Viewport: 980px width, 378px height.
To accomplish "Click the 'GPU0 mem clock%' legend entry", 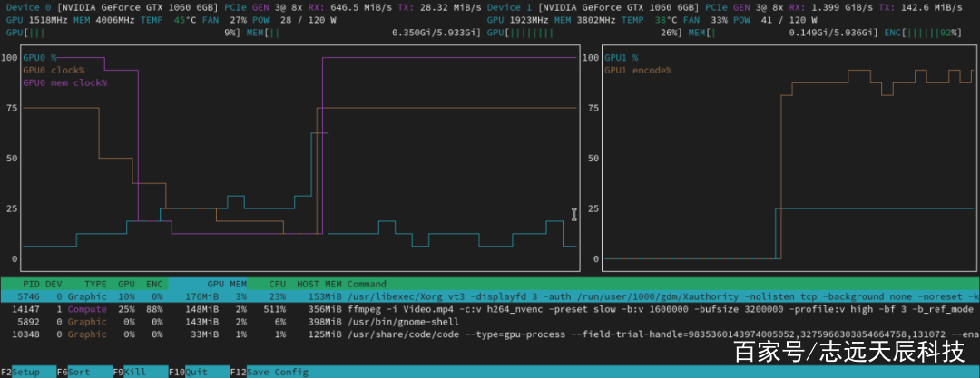I will [x=65, y=82].
